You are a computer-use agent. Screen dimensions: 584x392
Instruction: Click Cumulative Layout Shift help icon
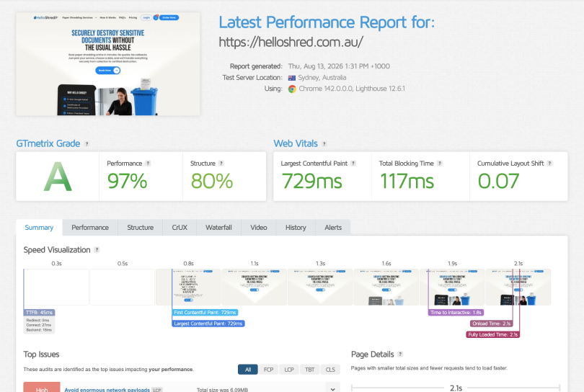coord(549,164)
